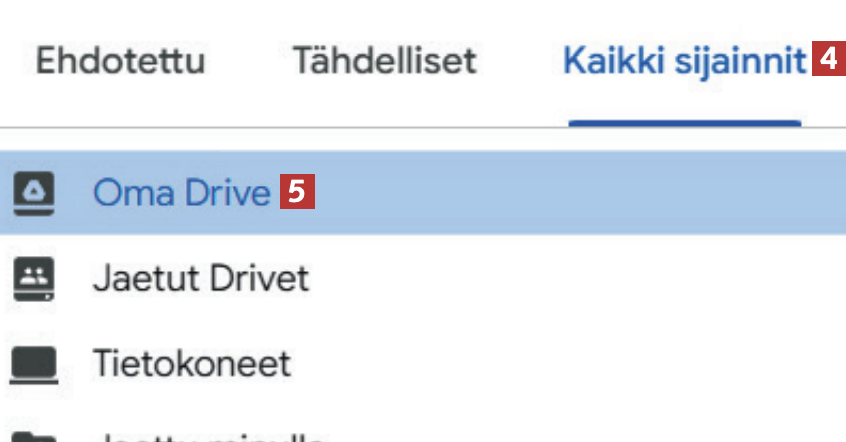Click the gray divider line under the tabs
The image size is (846, 442).
coord(300,128)
